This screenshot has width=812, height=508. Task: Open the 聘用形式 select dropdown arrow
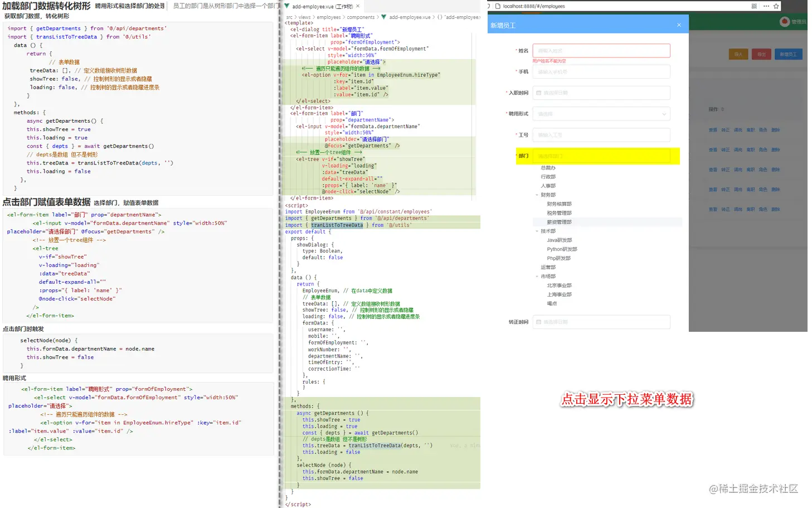click(664, 114)
